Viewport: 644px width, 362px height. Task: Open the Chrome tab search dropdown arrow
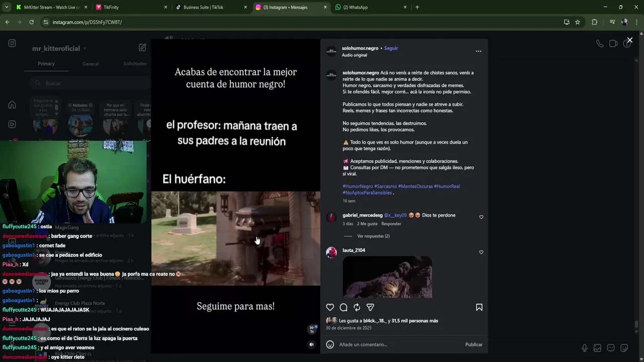click(6, 7)
